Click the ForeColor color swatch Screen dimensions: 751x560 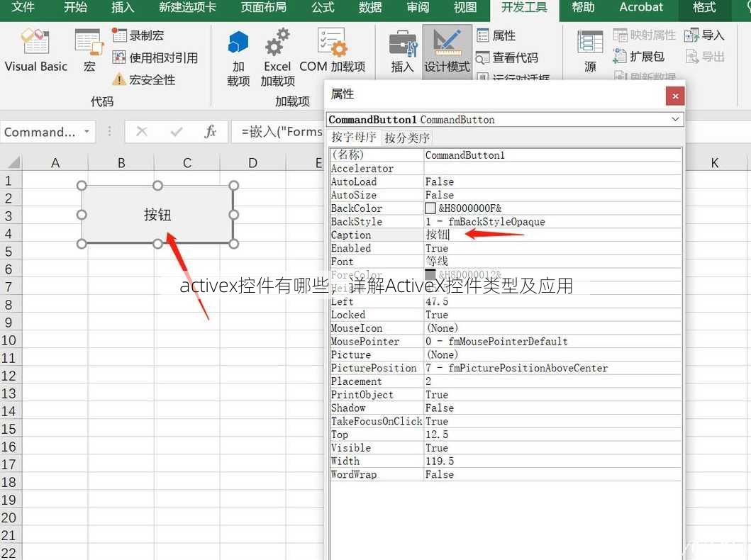[430, 274]
